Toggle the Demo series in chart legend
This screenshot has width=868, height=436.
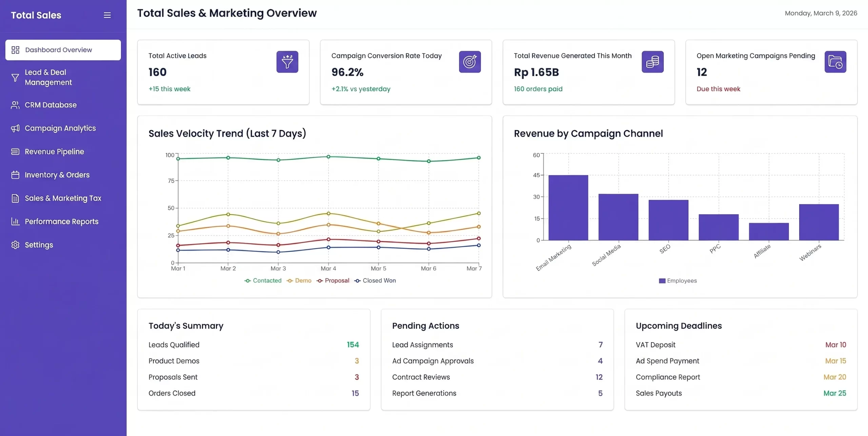[299, 281]
